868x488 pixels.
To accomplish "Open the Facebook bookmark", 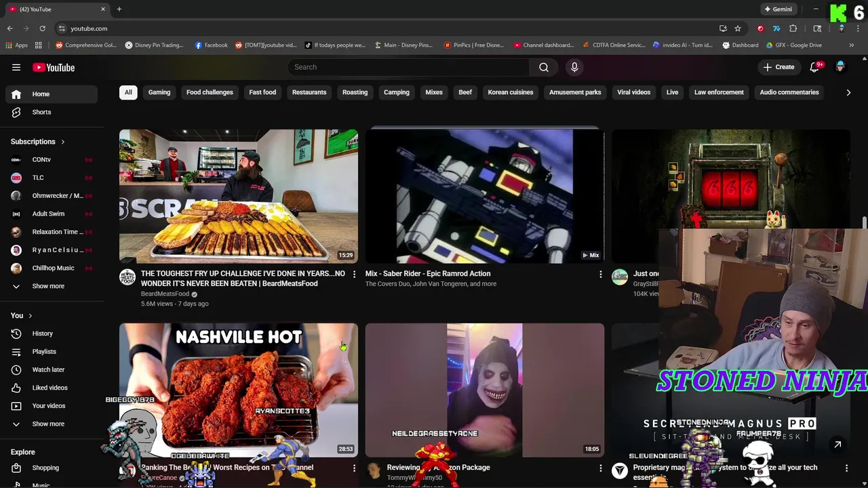I will [x=212, y=45].
